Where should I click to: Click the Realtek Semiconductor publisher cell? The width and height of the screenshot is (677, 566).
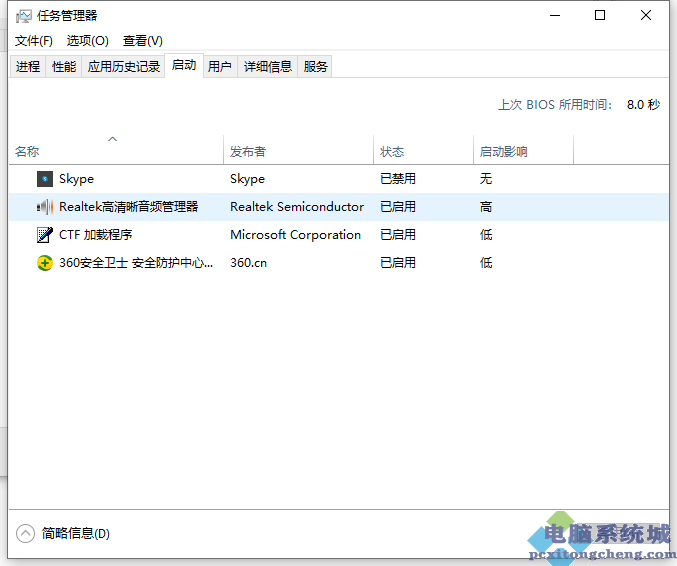tap(297, 207)
